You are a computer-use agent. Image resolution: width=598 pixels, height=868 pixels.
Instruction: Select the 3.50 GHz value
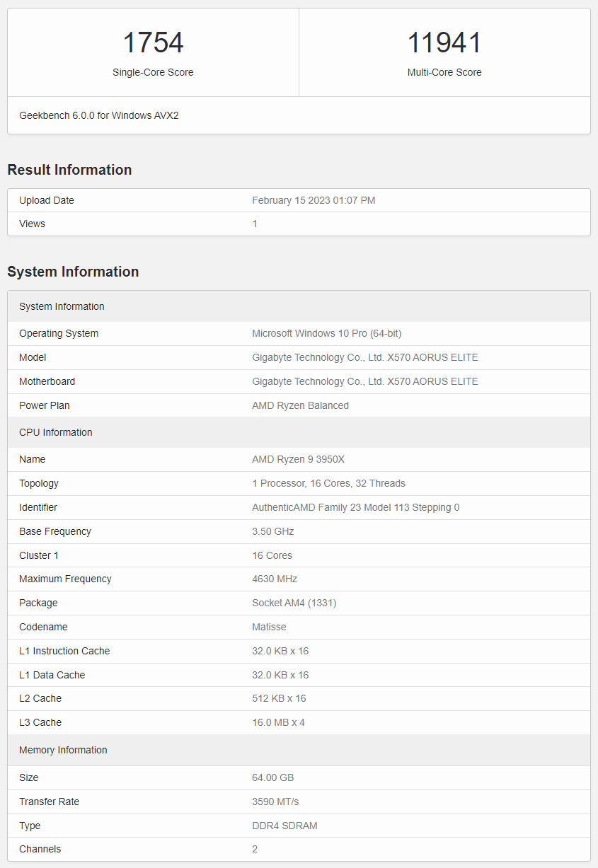[273, 531]
